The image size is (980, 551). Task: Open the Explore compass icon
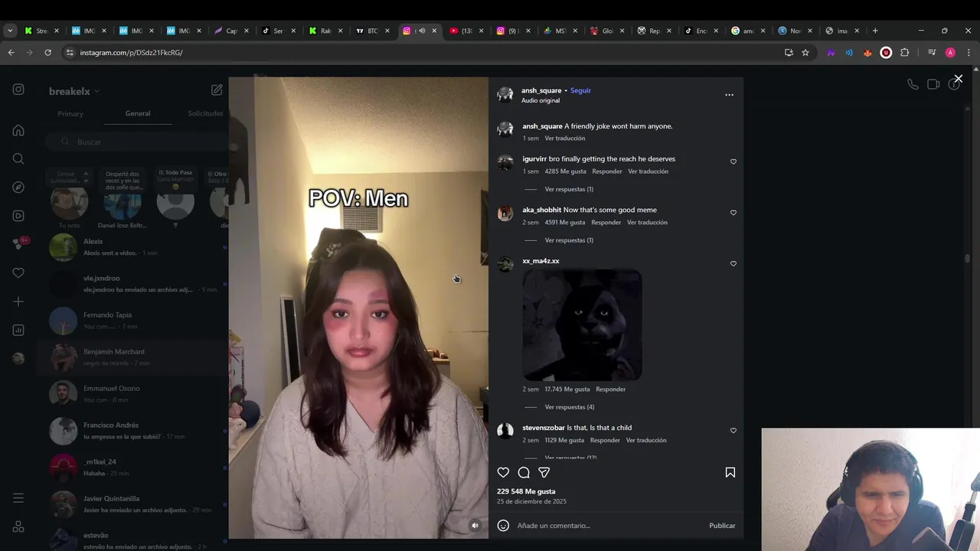18,187
